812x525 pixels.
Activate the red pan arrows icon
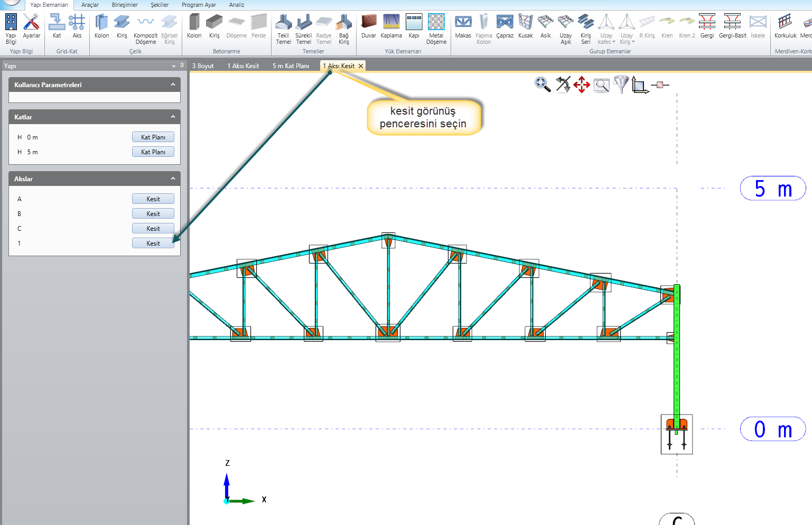coord(582,85)
